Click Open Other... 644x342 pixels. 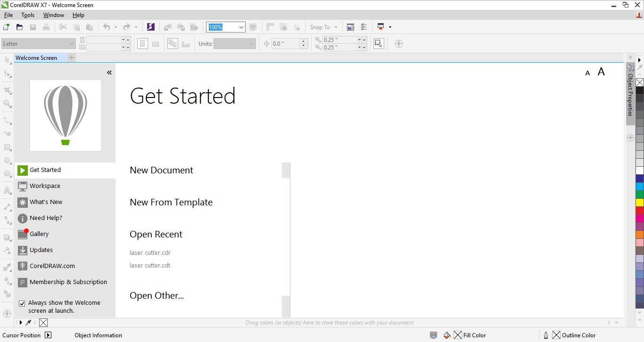[x=157, y=296]
